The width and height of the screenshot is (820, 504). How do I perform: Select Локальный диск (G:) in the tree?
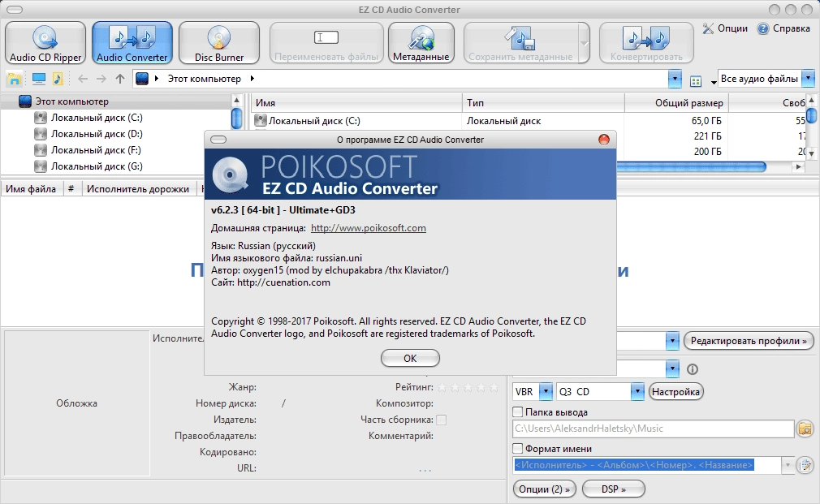click(97, 166)
